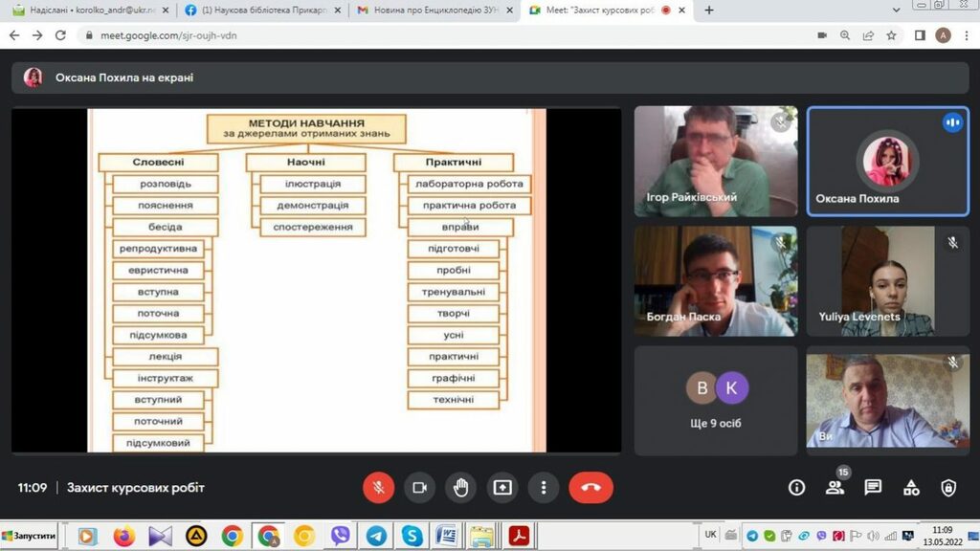Open the Chrome three-dot menu
This screenshot has width=980, height=551.
(966, 35)
